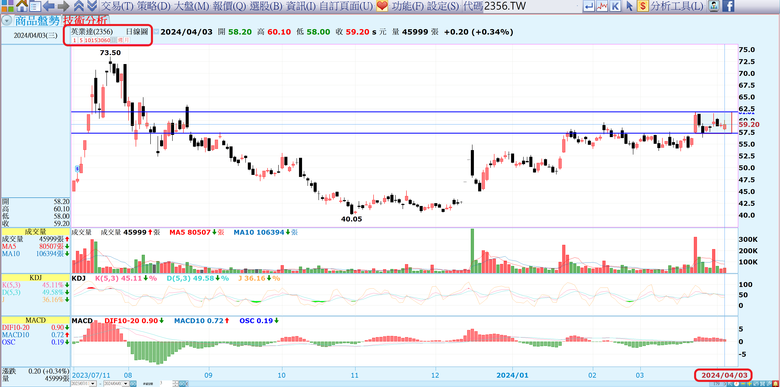The height and width of the screenshot is (387, 780).
Task: Click the double down chevron icon
Action: 92,6
